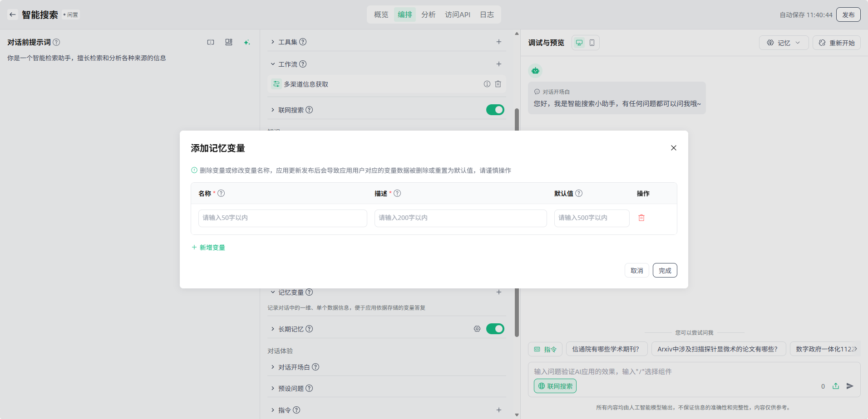Click 完成 to confirm variables
The image size is (868, 419).
665,270
